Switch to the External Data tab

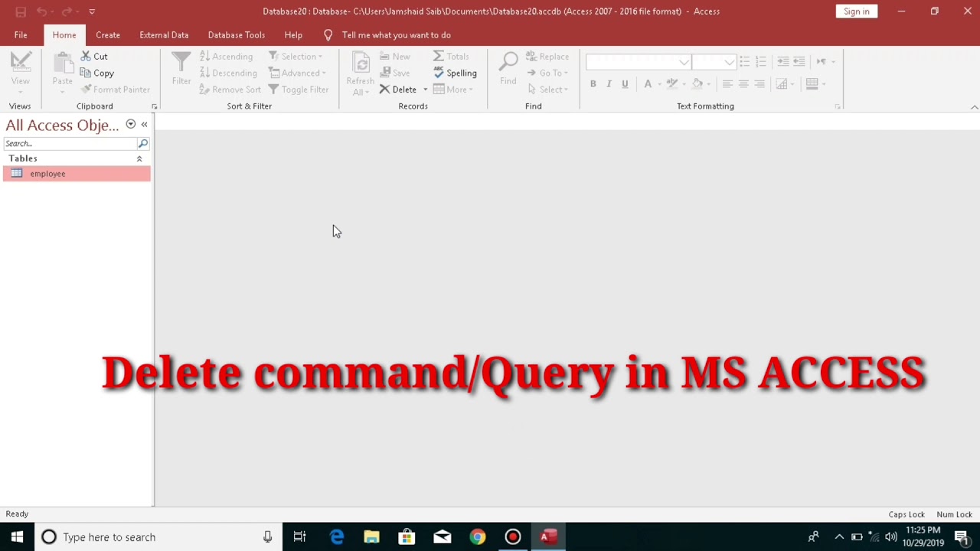(164, 35)
